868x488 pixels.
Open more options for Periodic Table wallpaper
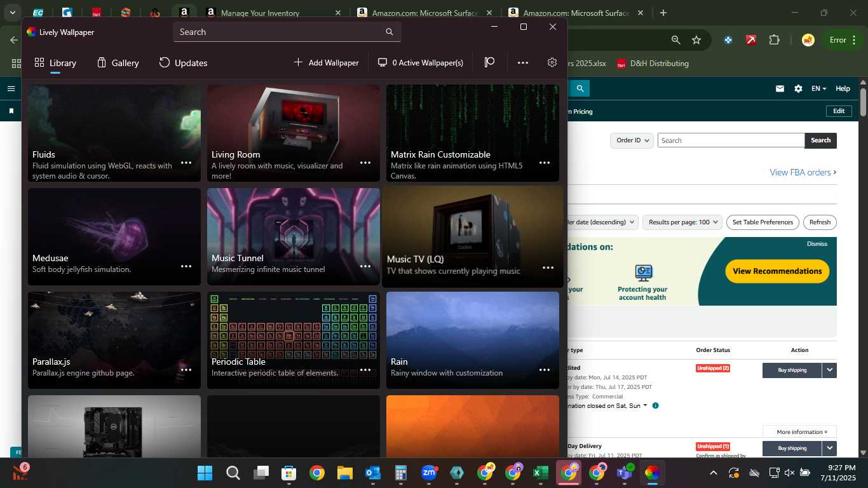pos(365,370)
